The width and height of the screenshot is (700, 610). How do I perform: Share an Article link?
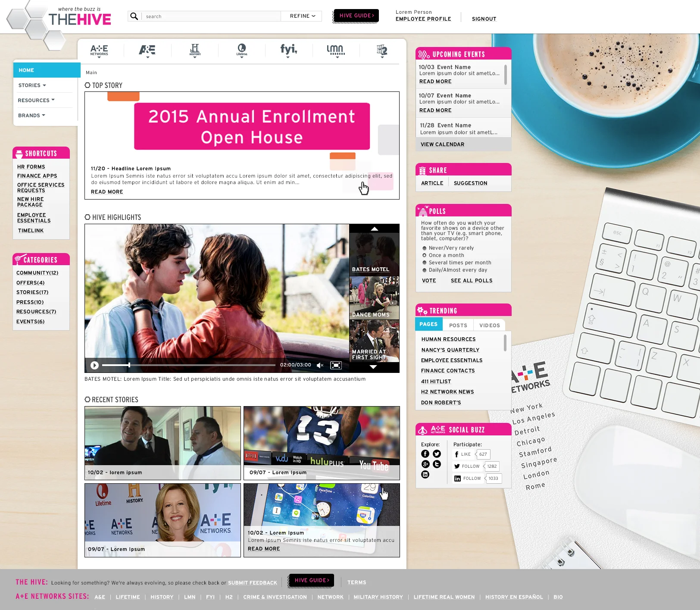tap(432, 183)
